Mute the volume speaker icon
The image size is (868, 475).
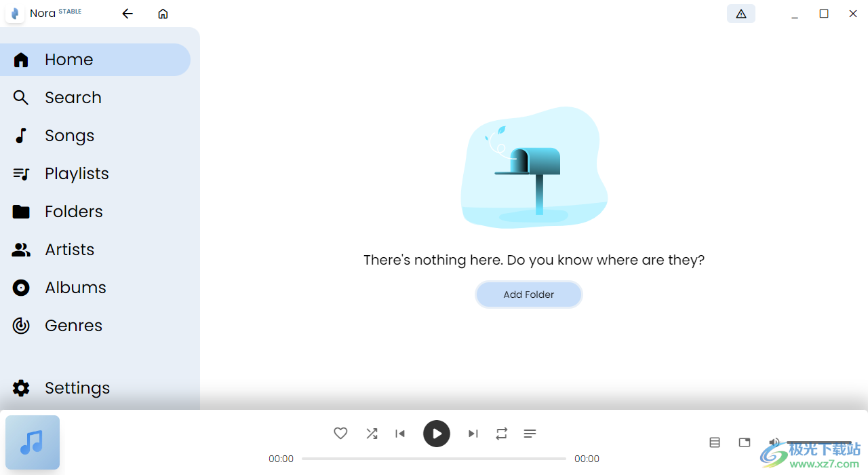pos(774,442)
